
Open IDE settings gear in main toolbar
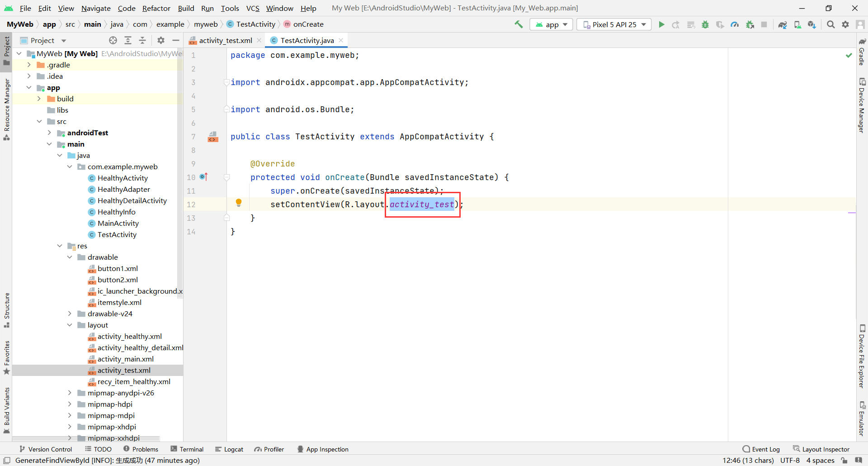845,24
